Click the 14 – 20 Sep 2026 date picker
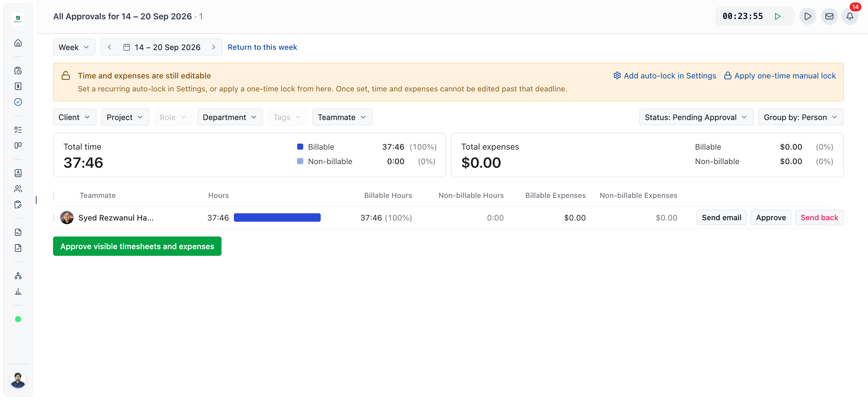Screen dimensions: 868x400 point(162,47)
